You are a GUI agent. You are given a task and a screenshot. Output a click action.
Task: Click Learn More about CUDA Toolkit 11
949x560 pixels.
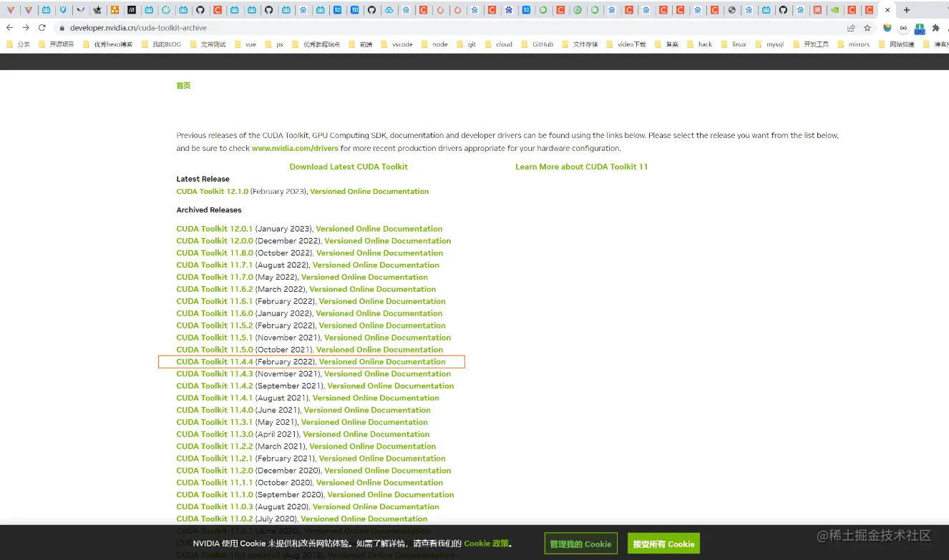pos(581,167)
